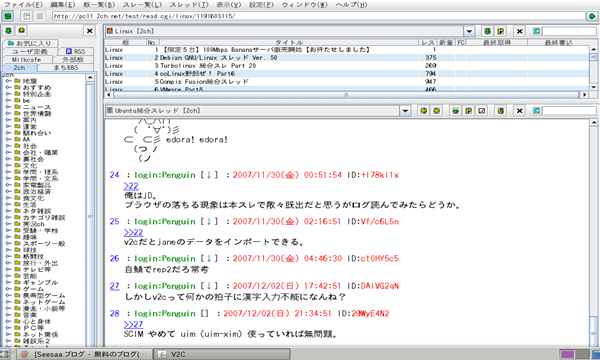The image size is (600, 360).
Task: Expand the ニュース folder in board tree
Action: (x=8, y=107)
